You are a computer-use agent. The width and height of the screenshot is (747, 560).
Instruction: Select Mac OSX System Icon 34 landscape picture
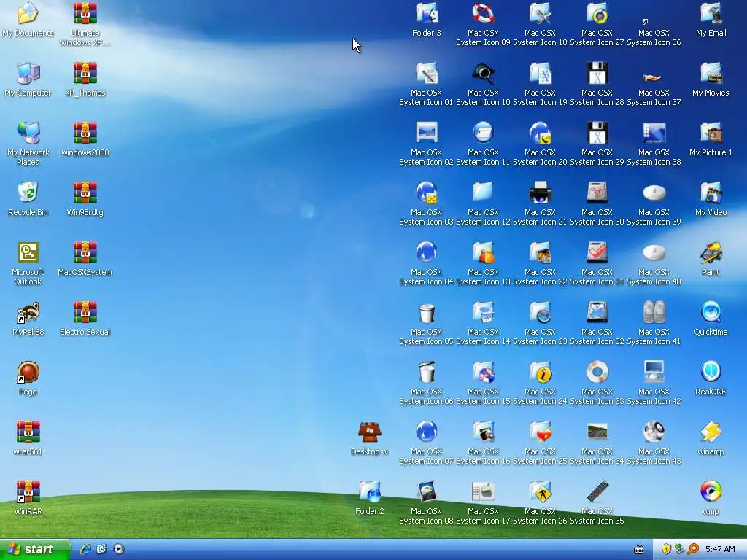click(597, 432)
